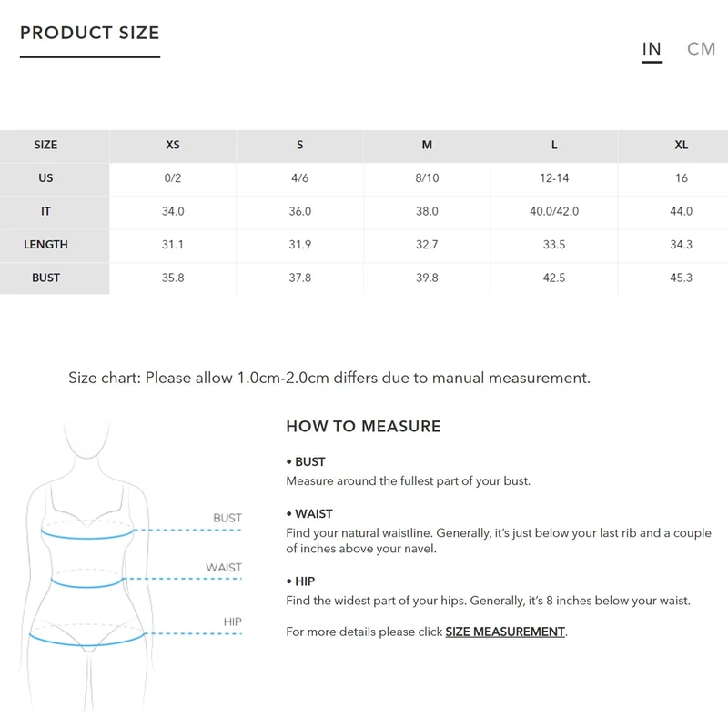
Task: Click the BUST label on body diagram
Action: tap(227, 519)
